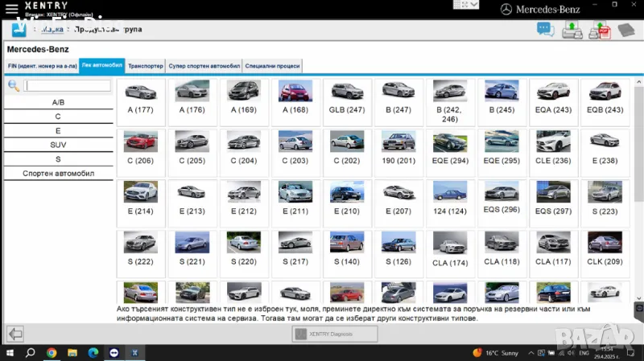Open the chat feedback icon
Viewport: 644px width, 361px height.
(546, 30)
